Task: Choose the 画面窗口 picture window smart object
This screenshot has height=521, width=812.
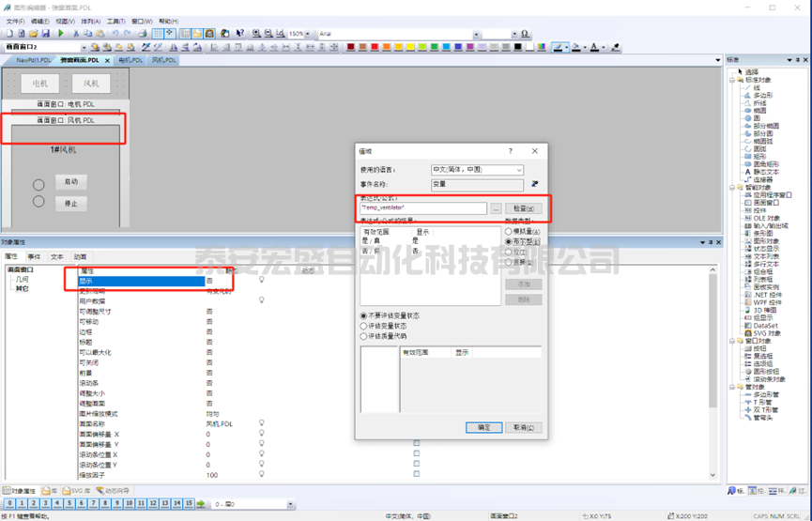Action: pyautogui.click(x=768, y=202)
